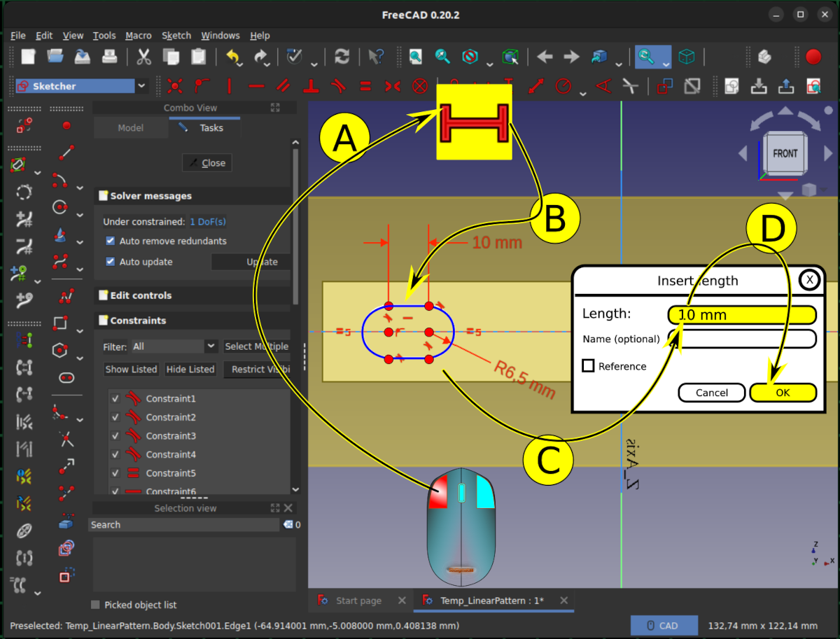Click the Open file folder icon
This screenshot has height=639, width=840.
(55, 57)
